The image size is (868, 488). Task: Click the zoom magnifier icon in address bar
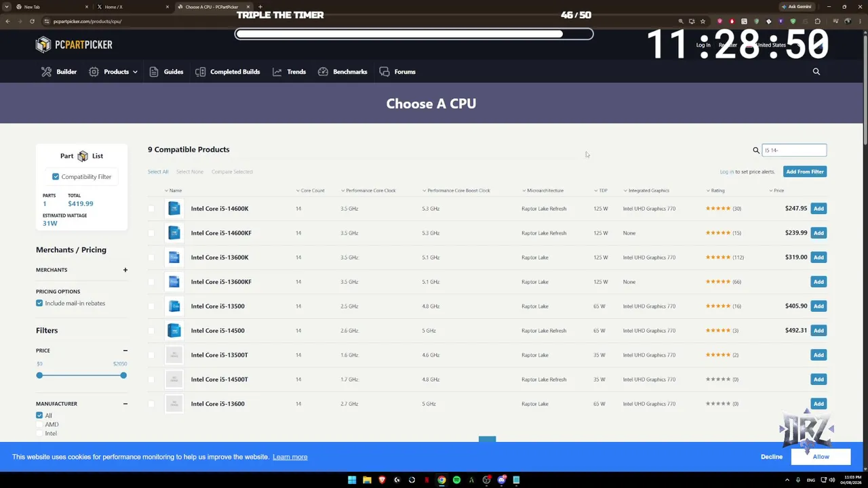coord(681,21)
